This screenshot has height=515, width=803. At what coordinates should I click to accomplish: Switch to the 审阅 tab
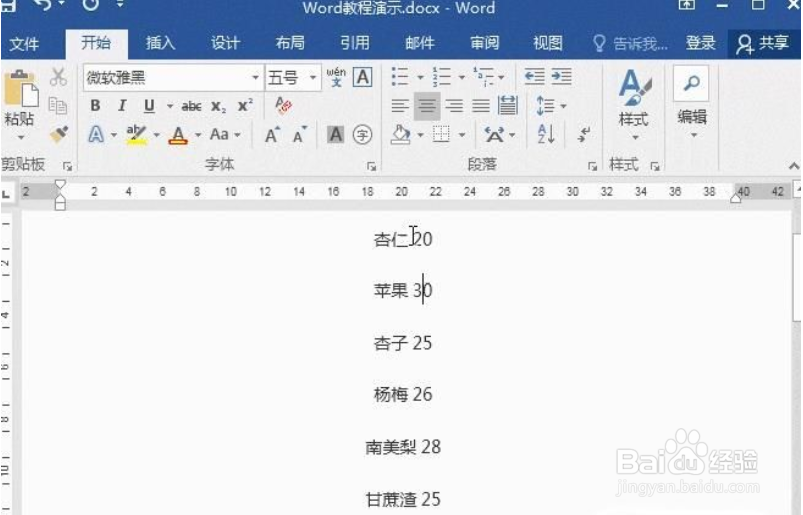point(484,43)
